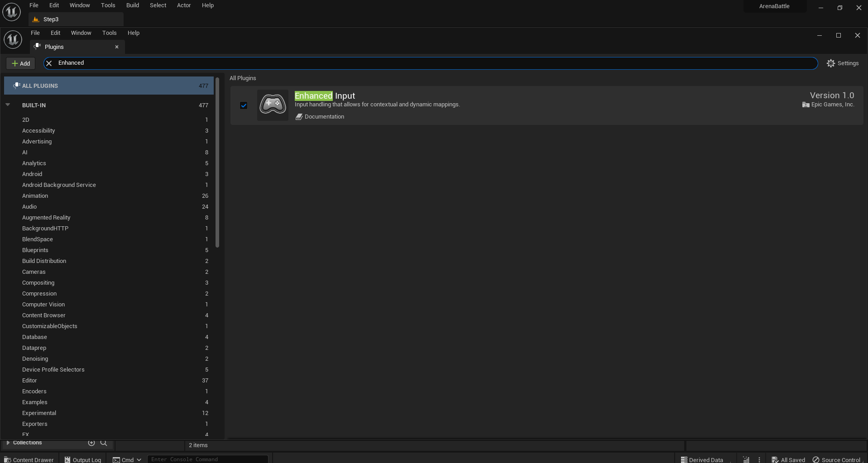Open Tools menu in Plugins window
868x463 pixels.
click(110, 33)
